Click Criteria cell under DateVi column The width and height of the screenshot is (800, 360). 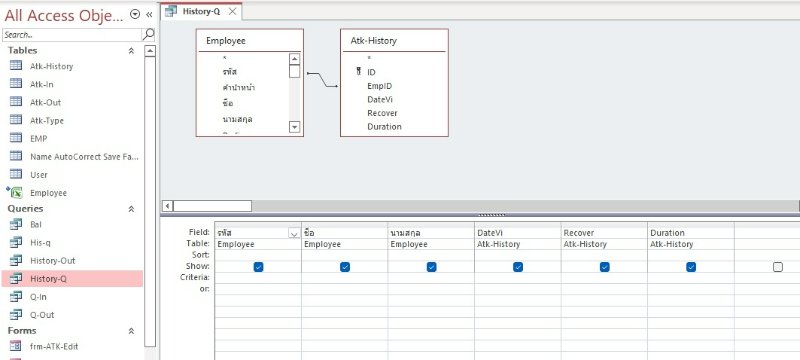(x=517, y=277)
